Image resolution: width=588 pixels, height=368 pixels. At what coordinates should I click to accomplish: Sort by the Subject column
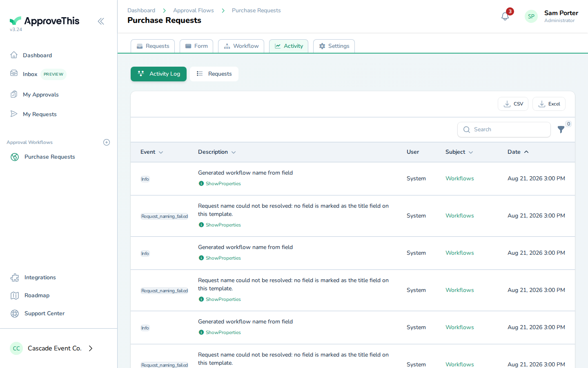459,152
